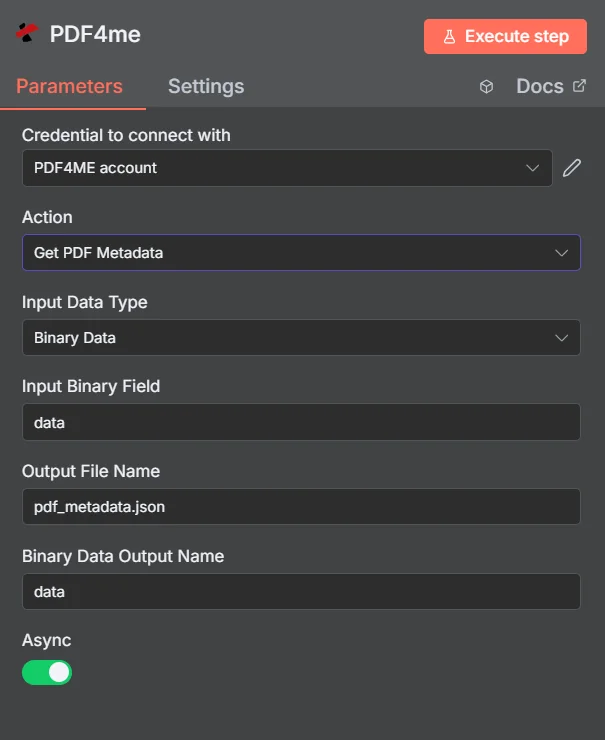
Task: Run the node with Execute step
Action: pyautogui.click(x=505, y=36)
